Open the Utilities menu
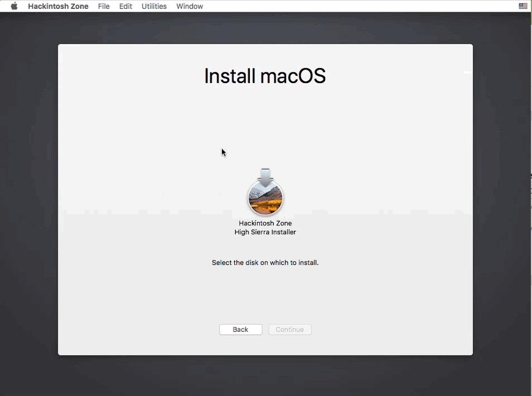The height and width of the screenshot is (396, 532). pos(154,6)
